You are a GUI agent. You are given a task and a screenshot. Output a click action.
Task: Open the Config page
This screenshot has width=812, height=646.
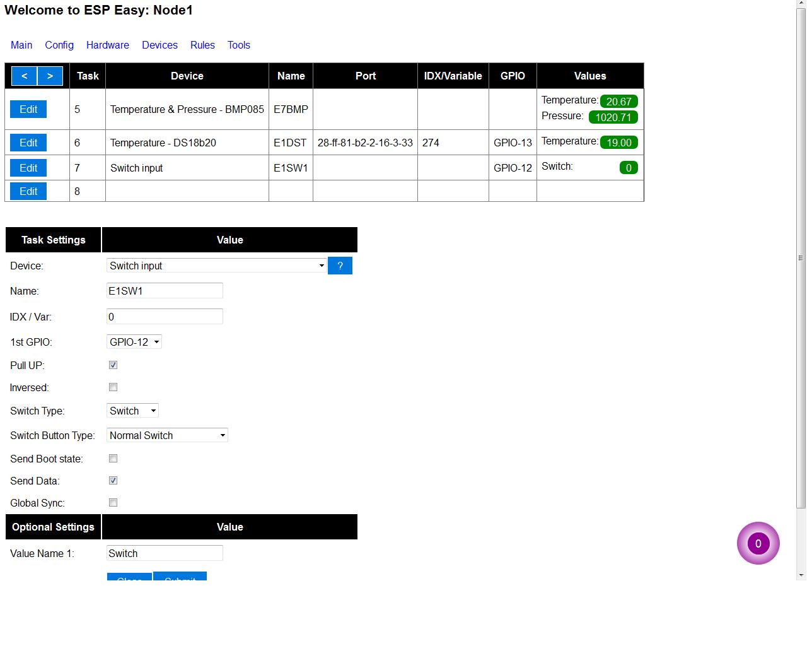pyautogui.click(x=59, y=45)
